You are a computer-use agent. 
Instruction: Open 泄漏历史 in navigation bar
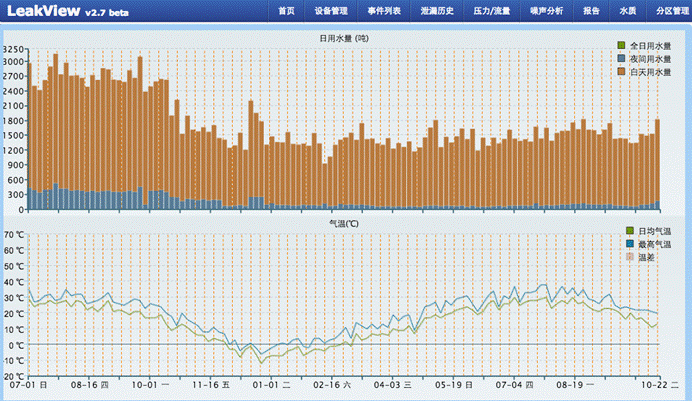pos(437,11)
